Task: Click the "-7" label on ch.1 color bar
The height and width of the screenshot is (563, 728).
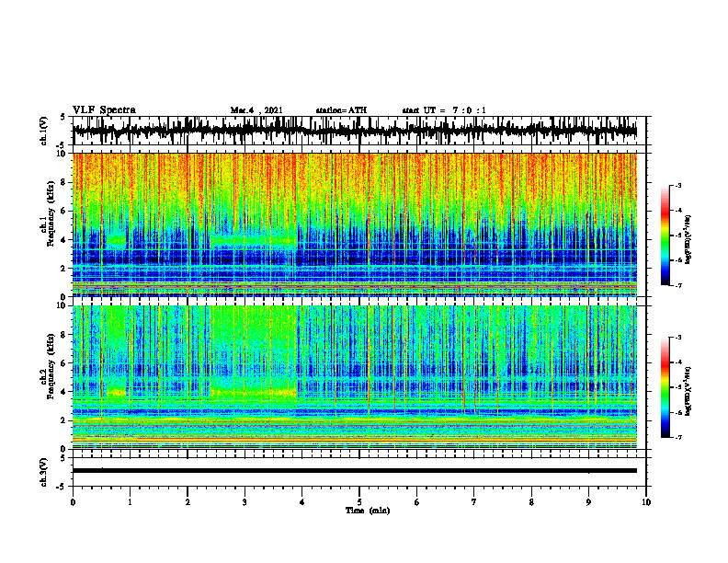Action: pos(678,285)
